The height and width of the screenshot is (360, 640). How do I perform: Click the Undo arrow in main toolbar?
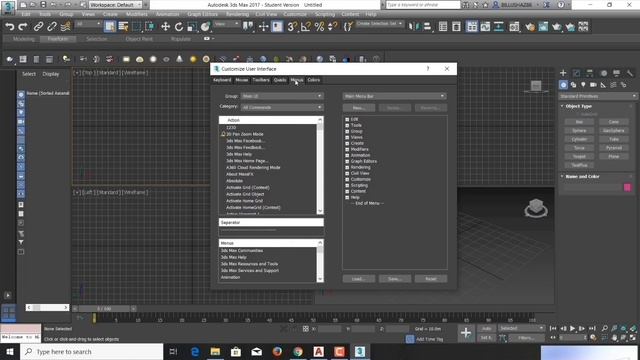click(x=9, y=27)
